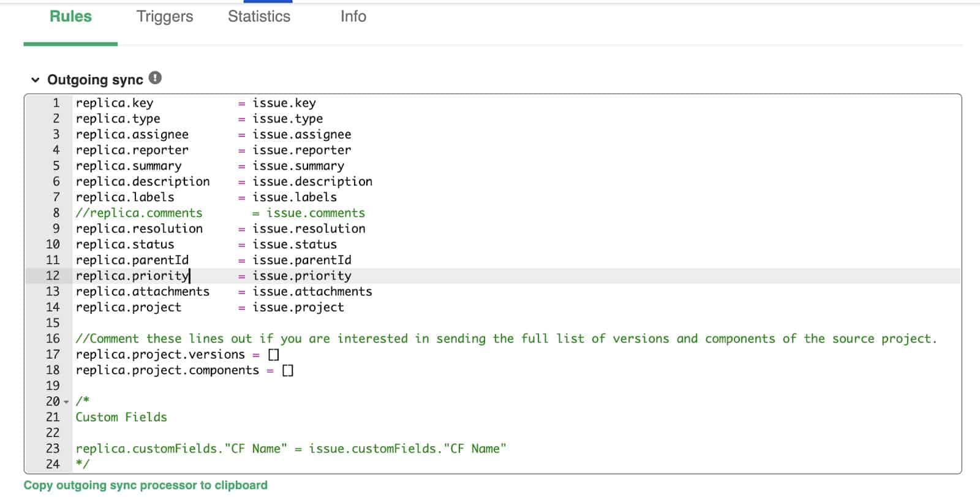Click the '//Comment these lines out' comment
This screenshot has height=497, width=980.
[507, 339]
